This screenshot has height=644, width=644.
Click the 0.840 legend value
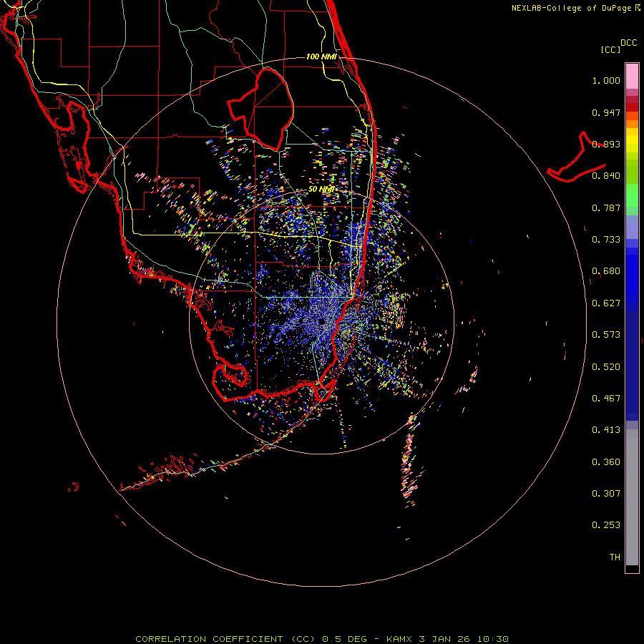(606, 176)
